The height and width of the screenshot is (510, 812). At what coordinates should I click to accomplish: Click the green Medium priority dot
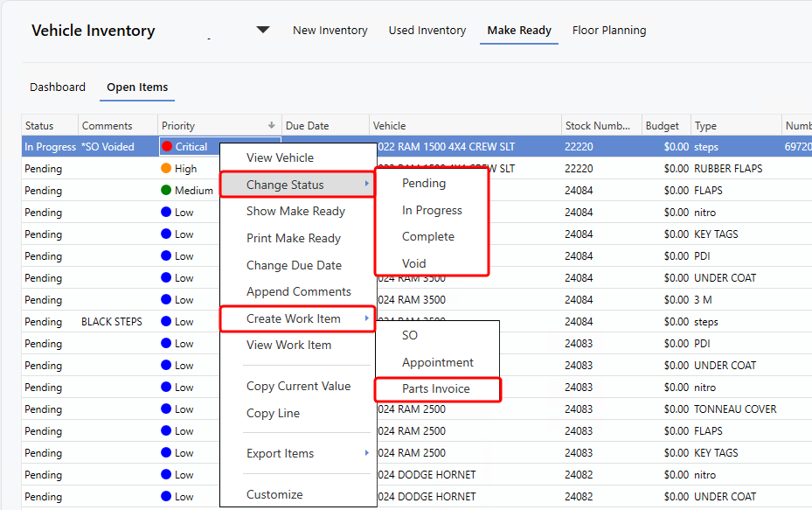point(167,191)
